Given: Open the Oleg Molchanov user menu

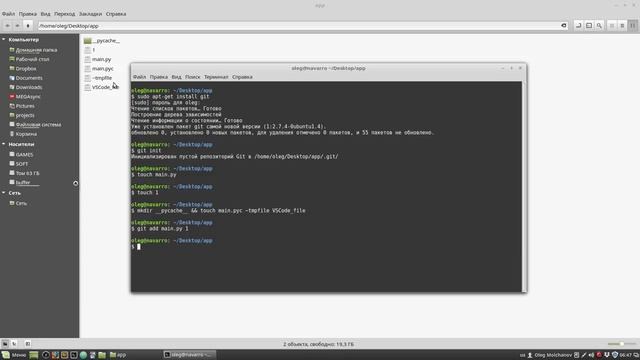Looking at the screenshot, I should click(x=549, y=355).
